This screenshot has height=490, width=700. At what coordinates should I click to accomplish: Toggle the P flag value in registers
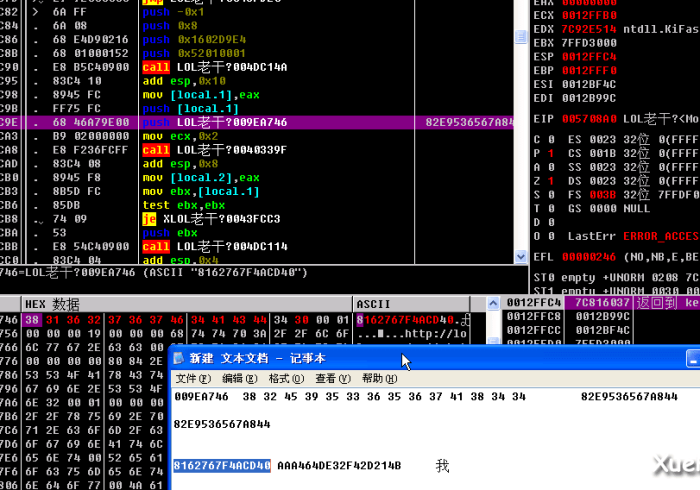[552, 152]
